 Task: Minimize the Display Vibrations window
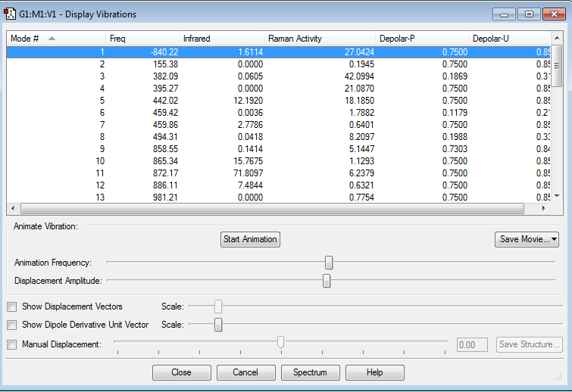point(504,14)
